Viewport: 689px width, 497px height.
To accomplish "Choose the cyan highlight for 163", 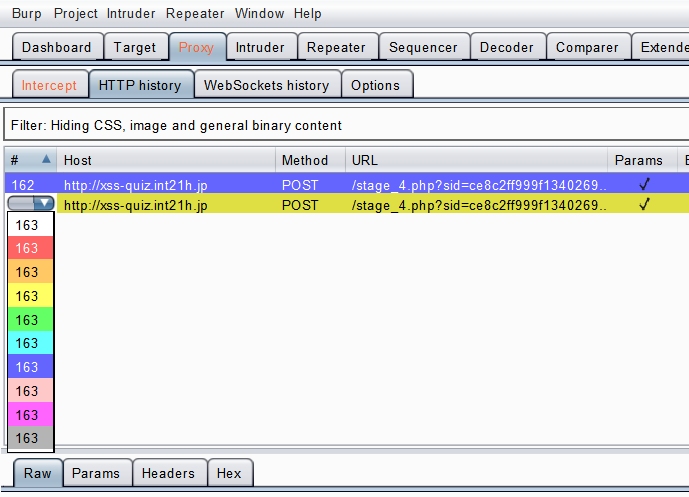I will (x=30, y=343).
